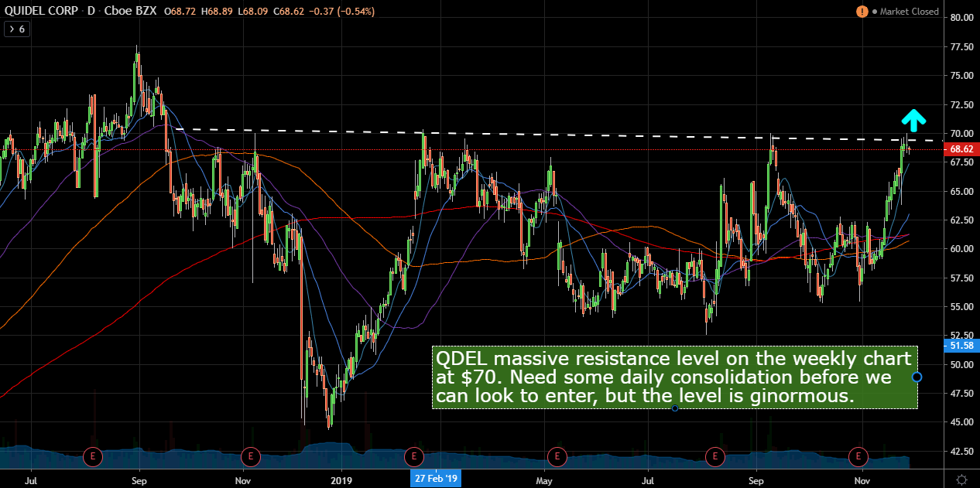The height and width of the screenshot is (488, 980).
Task: Click the orange data warning icon
Action: (x=862, y=12)
